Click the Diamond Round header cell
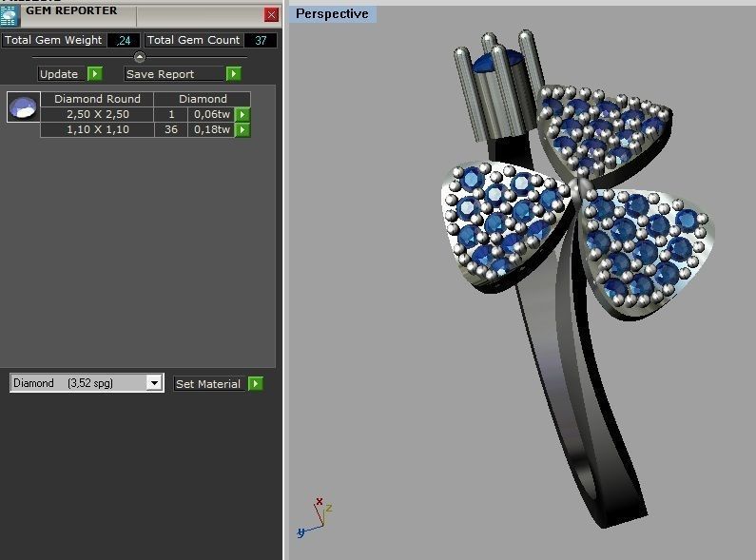Viewport: 756px width, 560px height. (97, 99)
